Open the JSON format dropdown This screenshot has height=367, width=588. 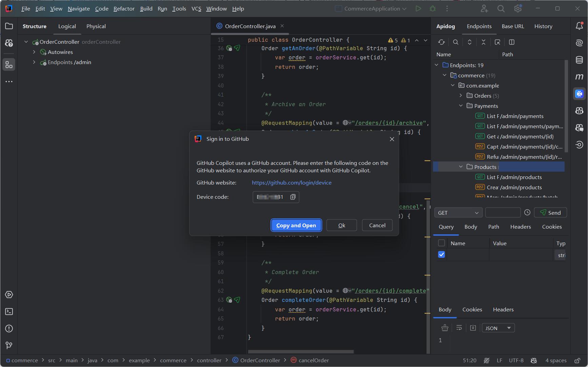[498, 328]
